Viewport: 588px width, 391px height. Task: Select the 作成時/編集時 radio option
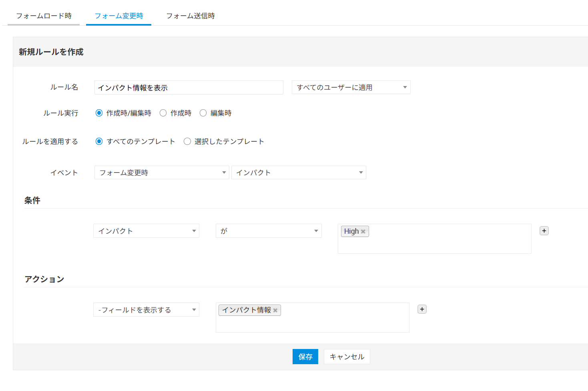[99, 113]
